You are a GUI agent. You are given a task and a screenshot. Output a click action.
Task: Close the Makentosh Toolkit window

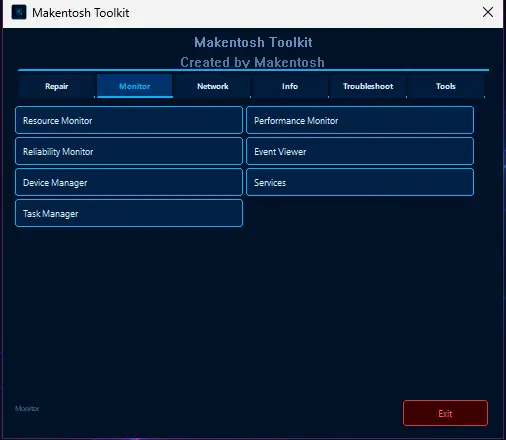[488, 12]
